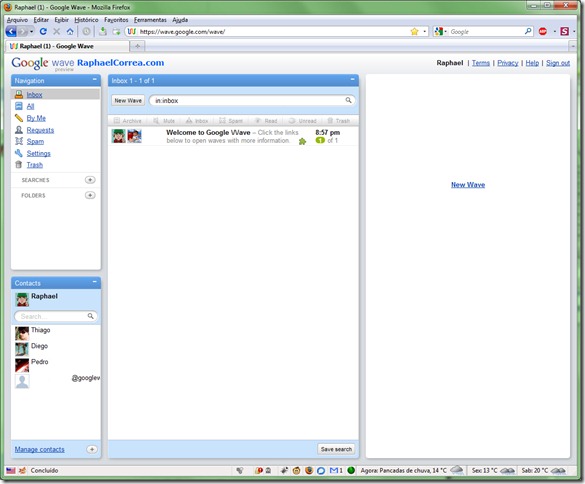Bookmark page with the star icon

(x=414, y=32)
